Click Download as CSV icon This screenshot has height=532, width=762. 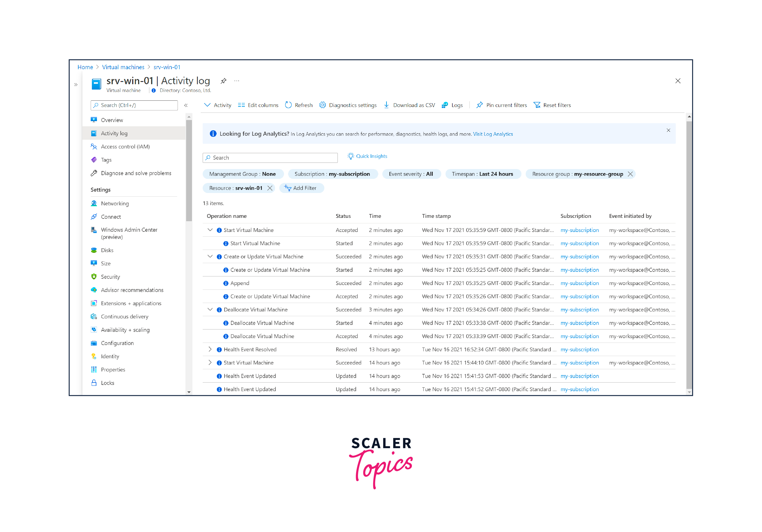click(x=386, y=105)
